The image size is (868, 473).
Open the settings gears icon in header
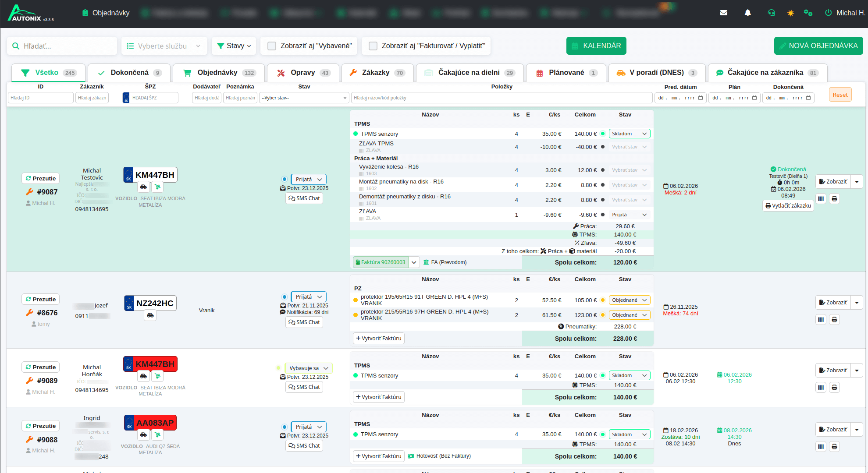point(808,13)
